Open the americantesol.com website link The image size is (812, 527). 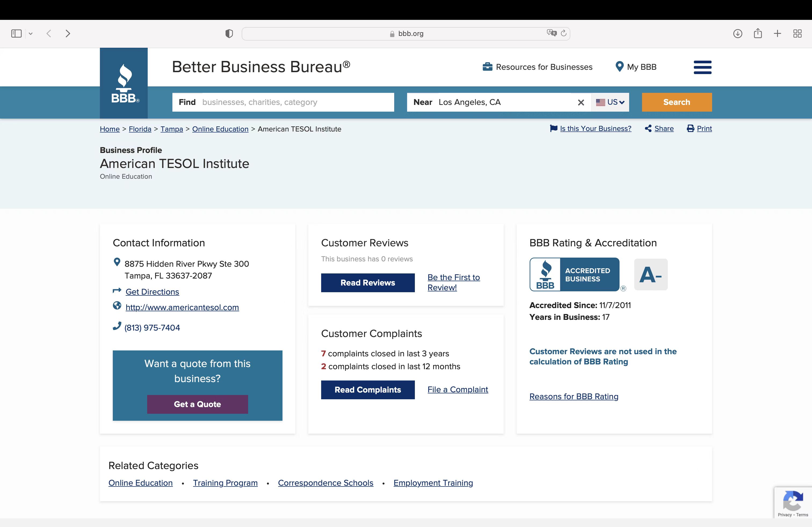(x=182, y=307)
